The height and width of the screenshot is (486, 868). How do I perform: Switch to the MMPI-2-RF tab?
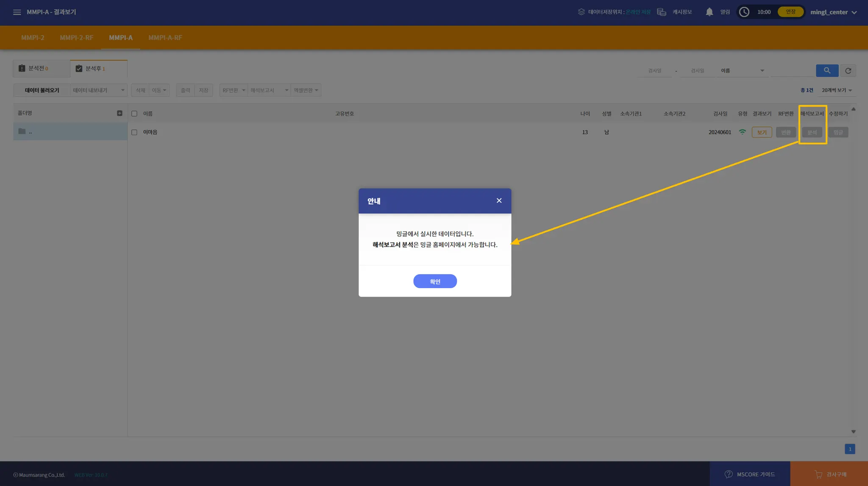[x=76, y=38]
